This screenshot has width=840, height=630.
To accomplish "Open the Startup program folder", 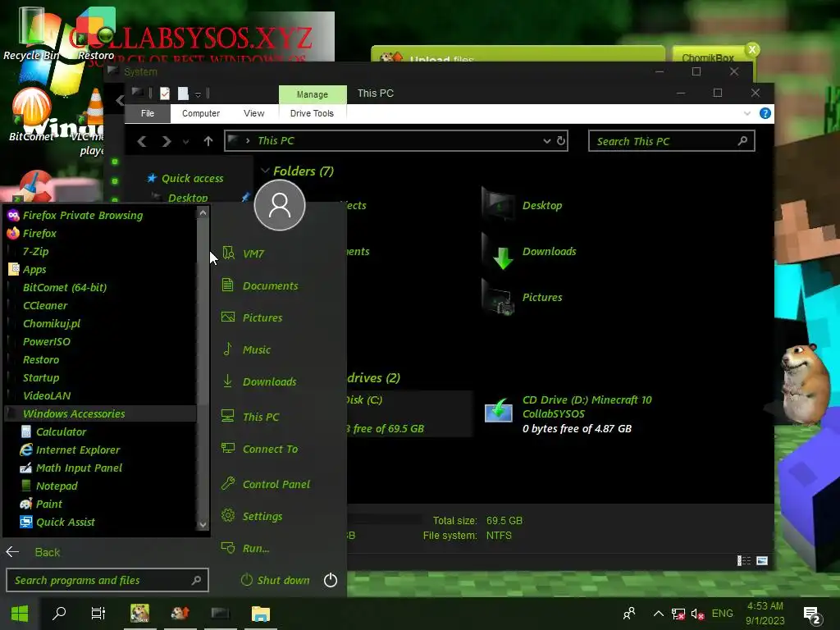I will click(41, 377).
